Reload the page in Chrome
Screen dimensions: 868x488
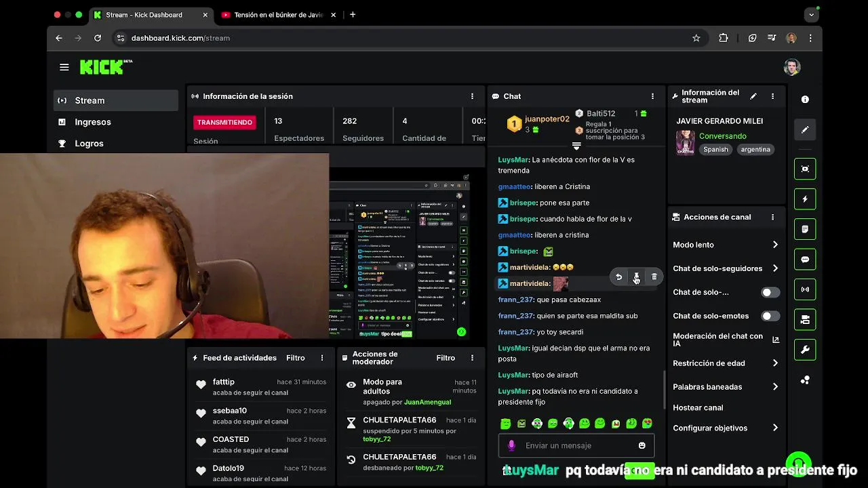pos(98,38)
